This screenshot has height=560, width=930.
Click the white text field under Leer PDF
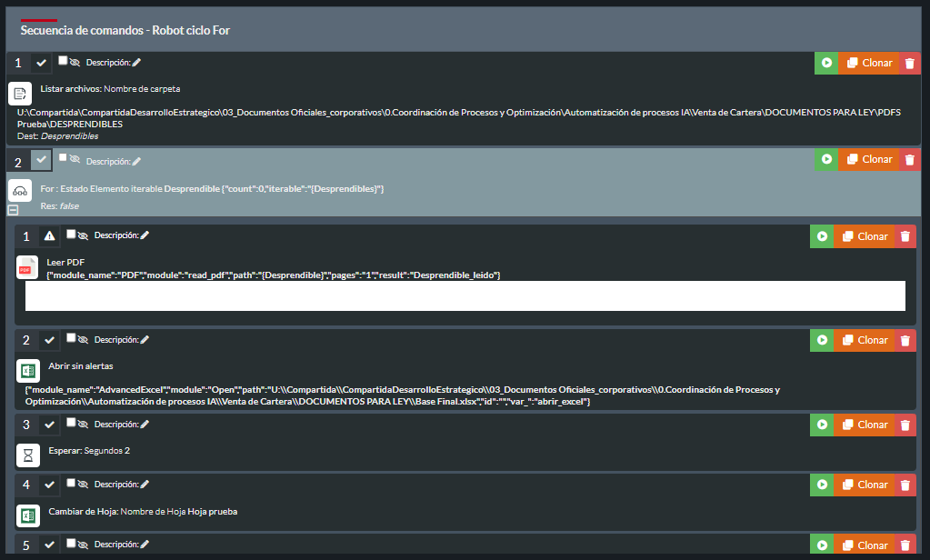coord(465,295)
